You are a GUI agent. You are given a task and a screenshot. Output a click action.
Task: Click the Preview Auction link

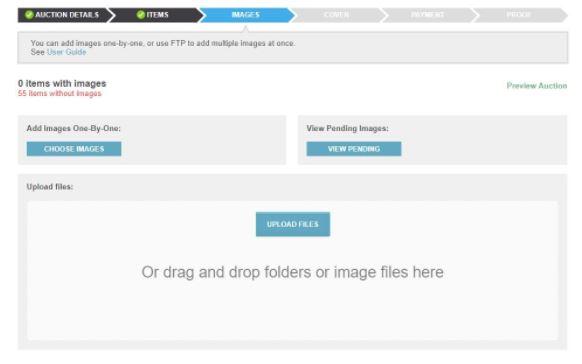click(537, 86)
